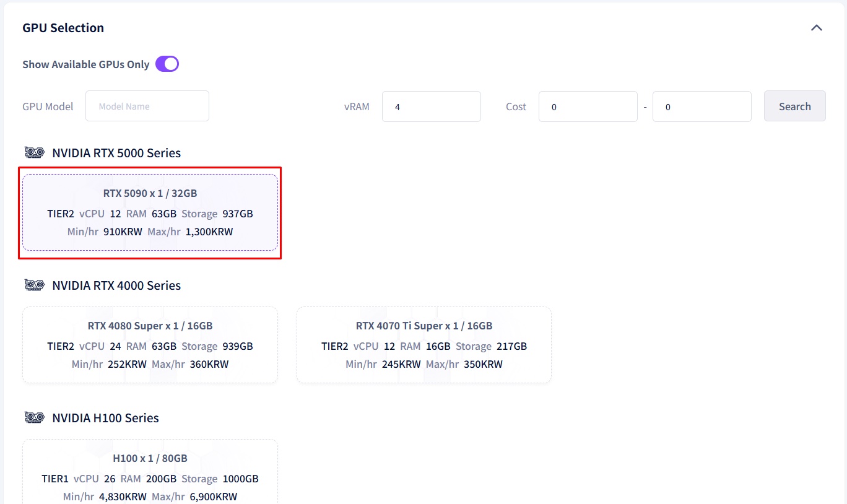Click the NVIDIA RTX 4000 Series GPU icon
Screen dimensions: 847x504
click(x=34, y=285)
